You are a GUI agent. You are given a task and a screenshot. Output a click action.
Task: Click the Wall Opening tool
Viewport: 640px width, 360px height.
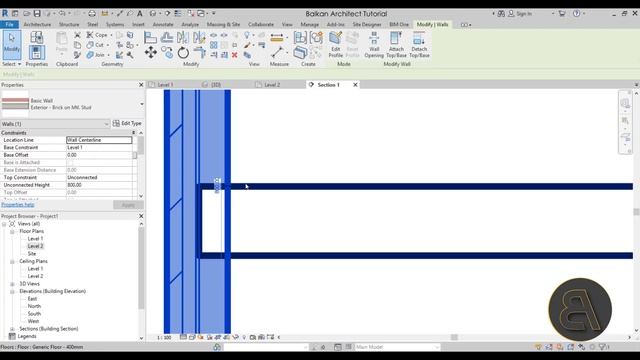click(x=374, y=45)
